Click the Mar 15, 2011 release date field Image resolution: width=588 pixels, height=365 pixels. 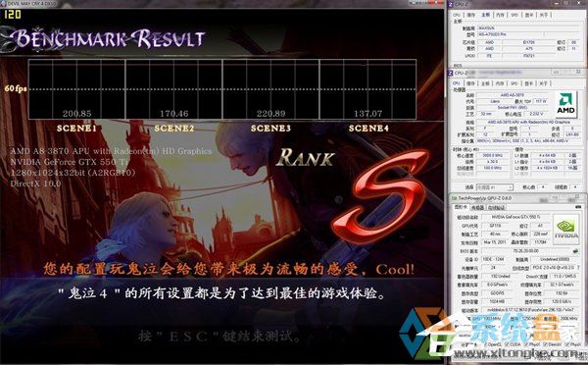pos(494,242)
